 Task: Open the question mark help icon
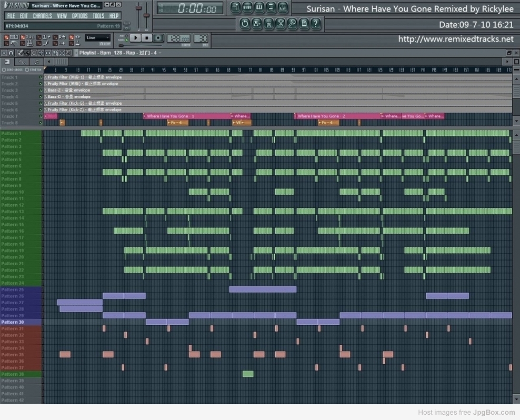(316, 24)
